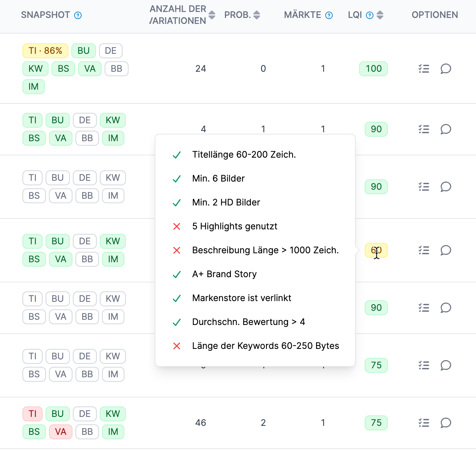Sort by Anzahl der Variationen column
Viewport: 476px width, 452px height.
tap(212, 15)
